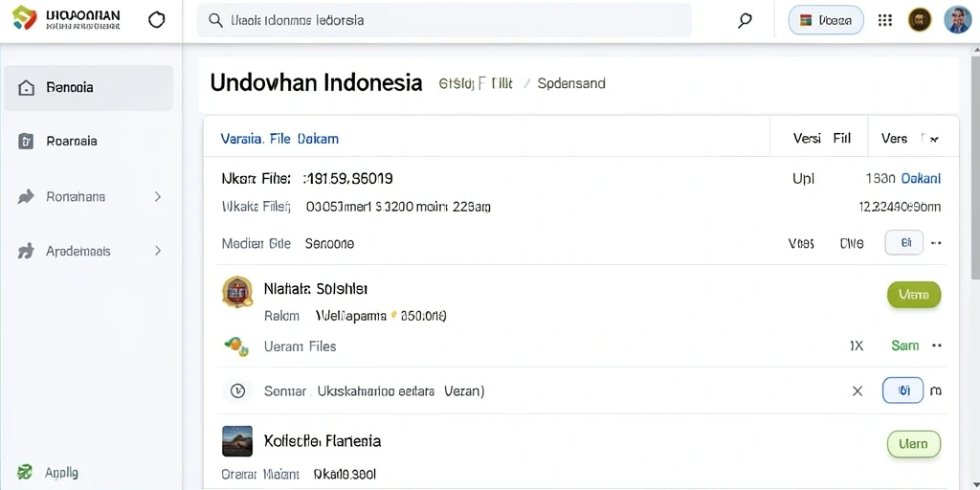Click the colorful app logo in header
The height and width of the screenshot is (490, 980).
pyautogui.click(x=25, y=18)
